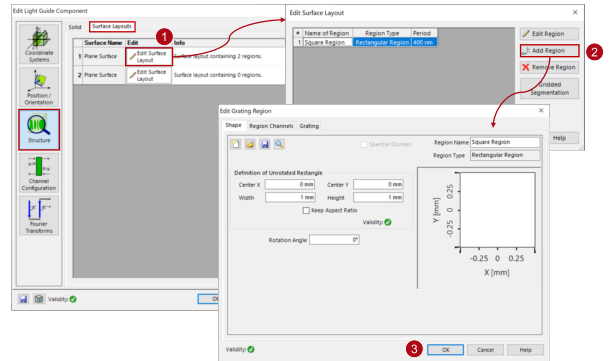
Task: Click Edit Surface Layout for first Plane Surface
Action: tap(149, 56)
